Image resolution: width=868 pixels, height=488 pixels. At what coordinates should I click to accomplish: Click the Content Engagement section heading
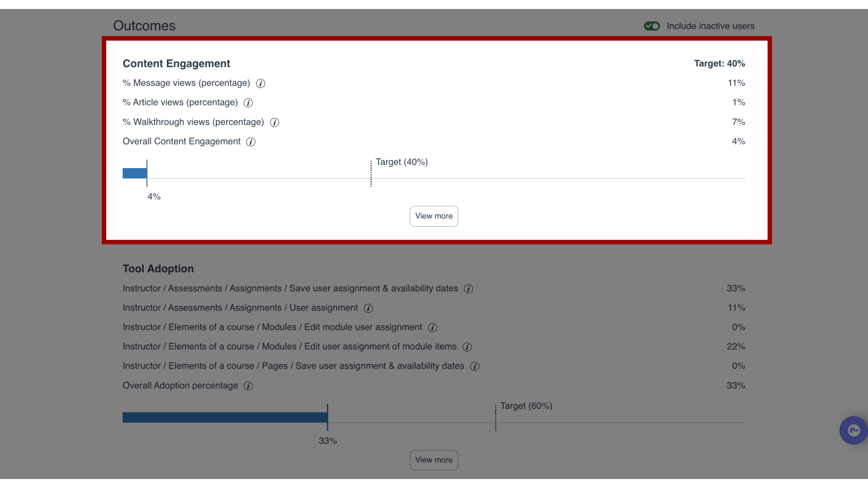point(176,63)
